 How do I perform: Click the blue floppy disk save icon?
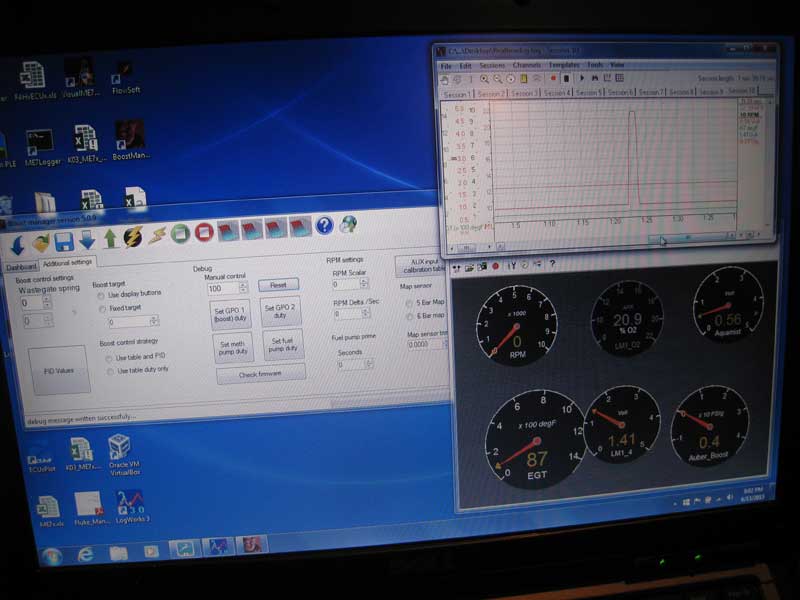pyautogui.click(x=64, y=241)
